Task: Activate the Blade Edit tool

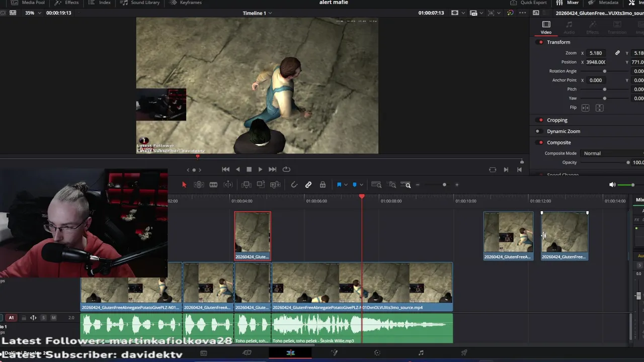Action: click(x=213, y=185)
